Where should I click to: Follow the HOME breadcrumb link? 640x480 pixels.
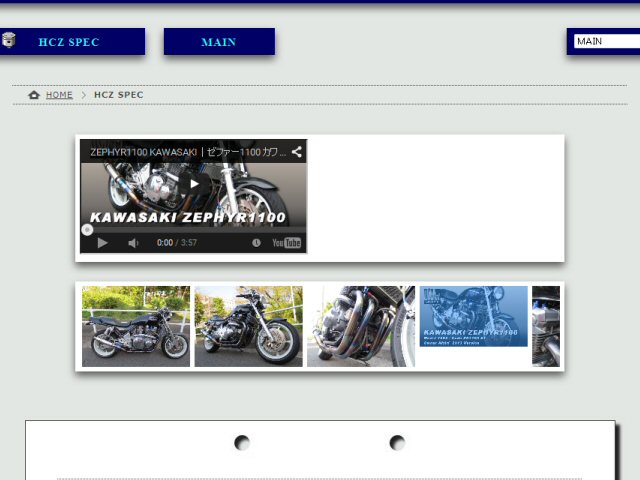59,95
